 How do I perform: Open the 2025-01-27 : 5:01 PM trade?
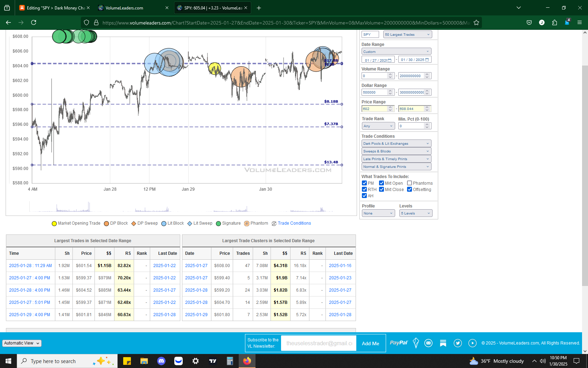point(29,302)
